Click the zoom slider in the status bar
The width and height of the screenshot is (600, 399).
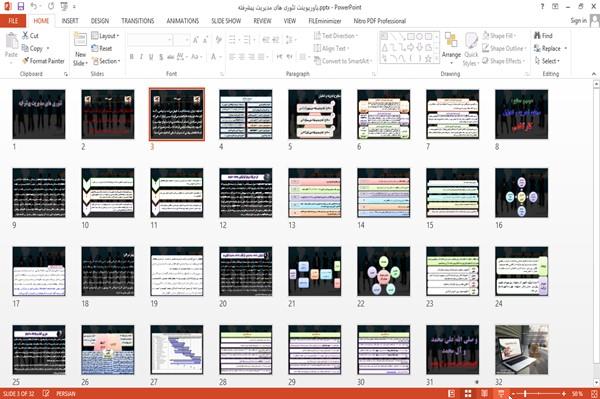click(x=538, y=394)
